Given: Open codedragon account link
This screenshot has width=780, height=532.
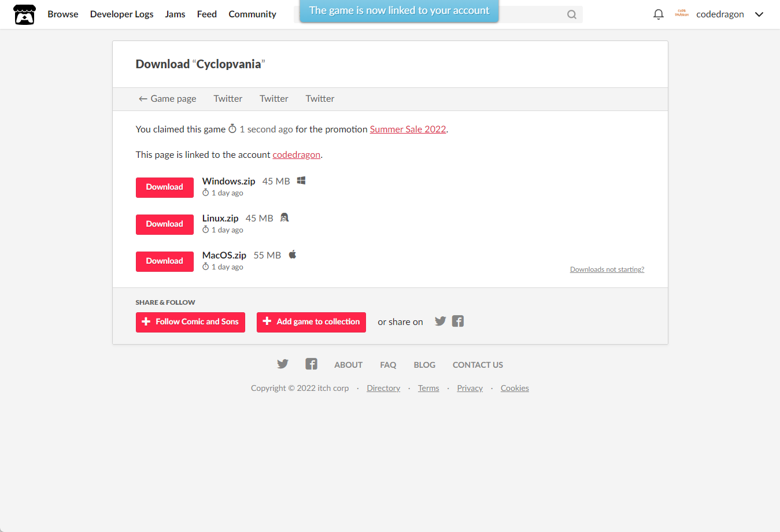Looking at the screenshot, I should pyautogui.click(x=297, y=154).
